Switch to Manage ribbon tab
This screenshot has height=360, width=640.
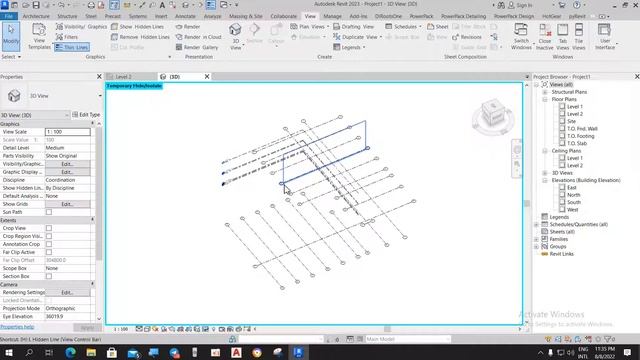(x=332, y=16)
